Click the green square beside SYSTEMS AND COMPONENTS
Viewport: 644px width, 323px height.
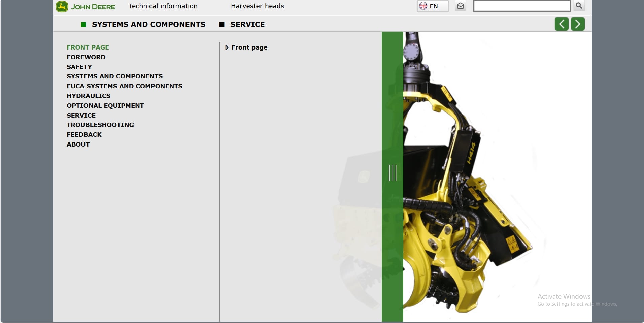coord(84,24)
